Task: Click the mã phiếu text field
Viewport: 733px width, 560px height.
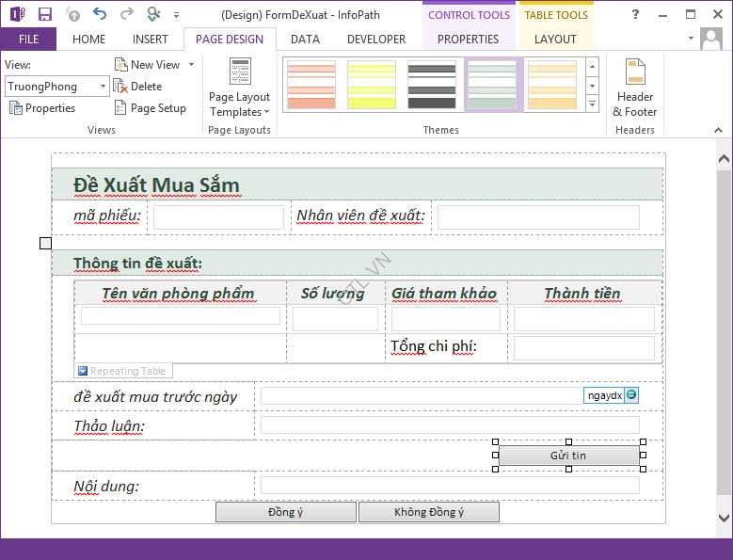Action: click(218, 217)
